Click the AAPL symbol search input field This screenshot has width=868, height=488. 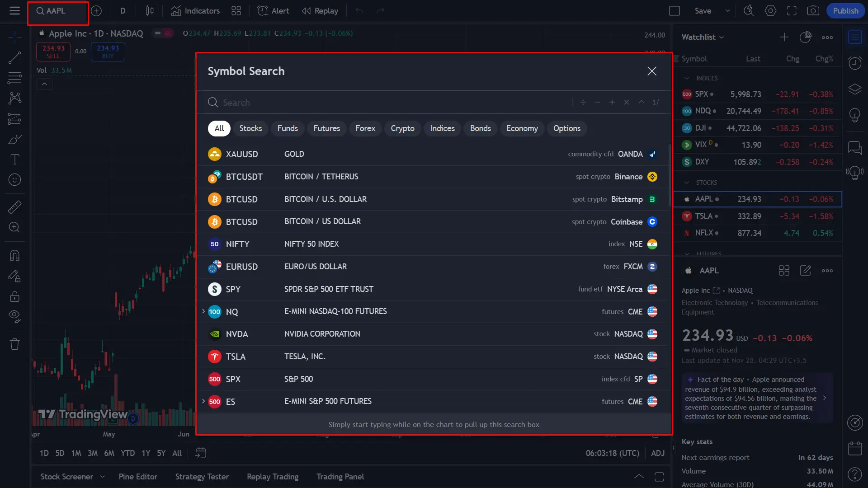tap(57, 11)
